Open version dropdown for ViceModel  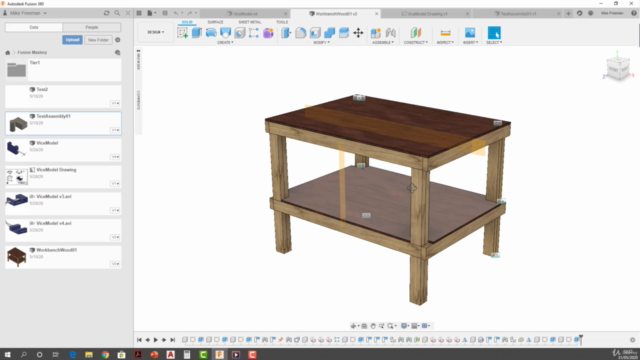pos(115,157)
